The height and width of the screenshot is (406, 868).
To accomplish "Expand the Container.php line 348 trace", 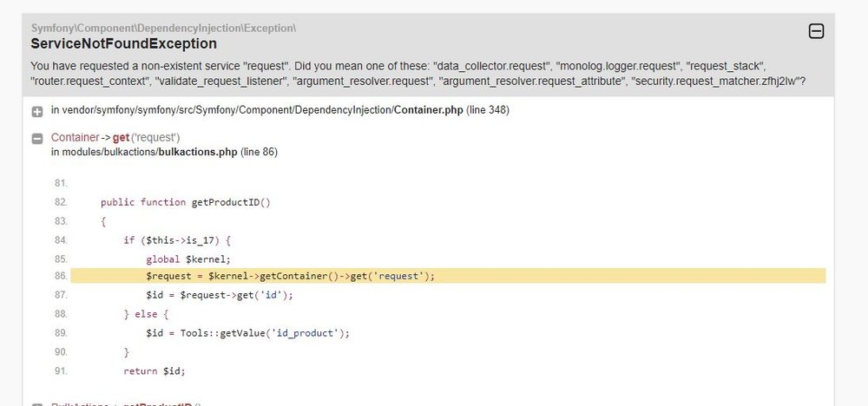I will click(x=37, y=111).
